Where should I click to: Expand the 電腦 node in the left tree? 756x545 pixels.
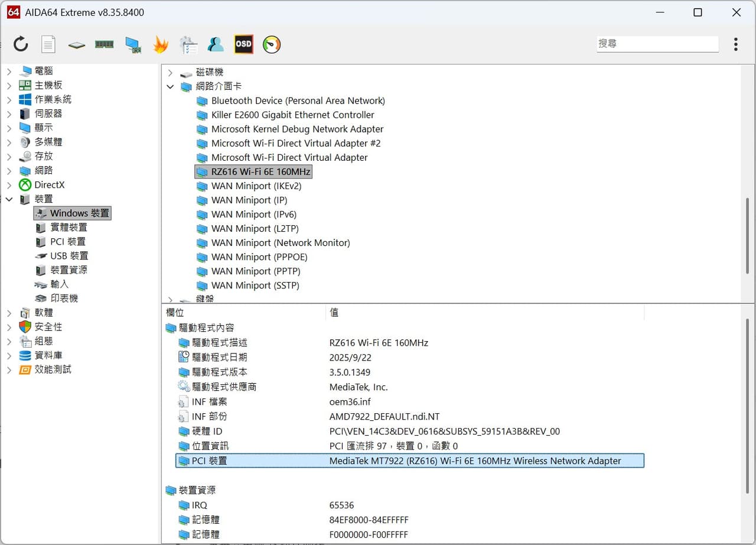click(x=9, y=71)
